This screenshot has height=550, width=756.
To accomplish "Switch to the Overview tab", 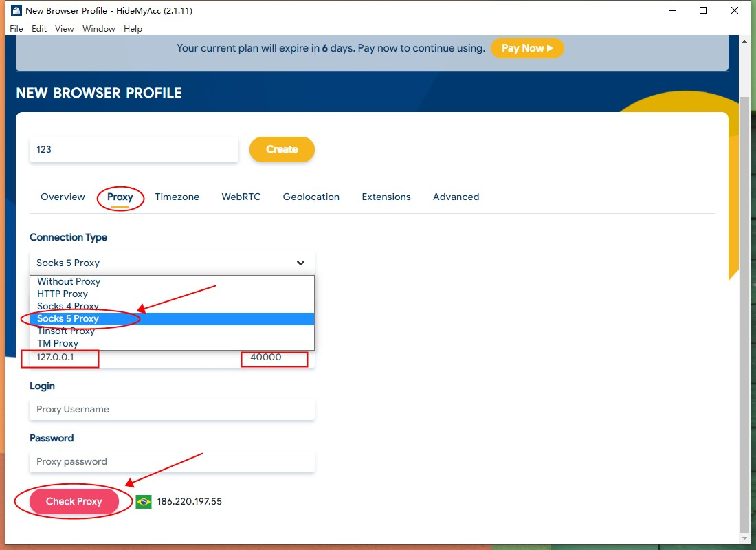I will [x=63, y=197].
